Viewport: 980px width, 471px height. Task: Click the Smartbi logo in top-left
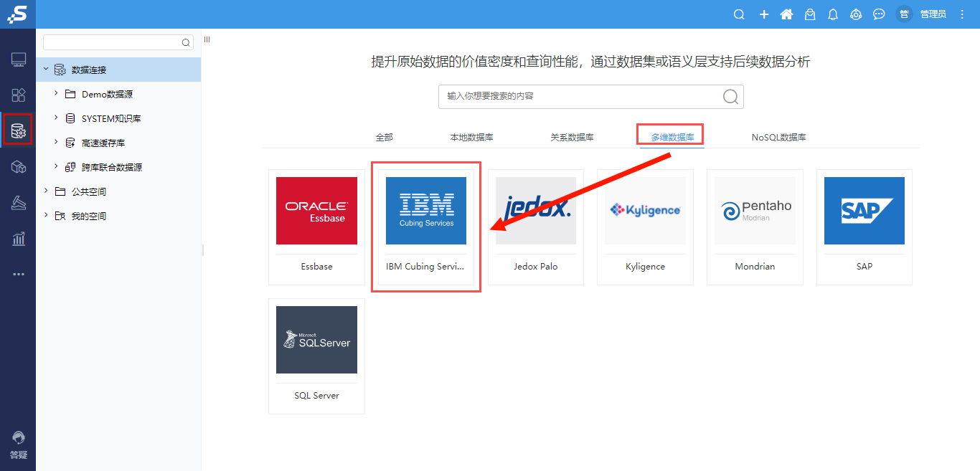click(x=17, y=14)
